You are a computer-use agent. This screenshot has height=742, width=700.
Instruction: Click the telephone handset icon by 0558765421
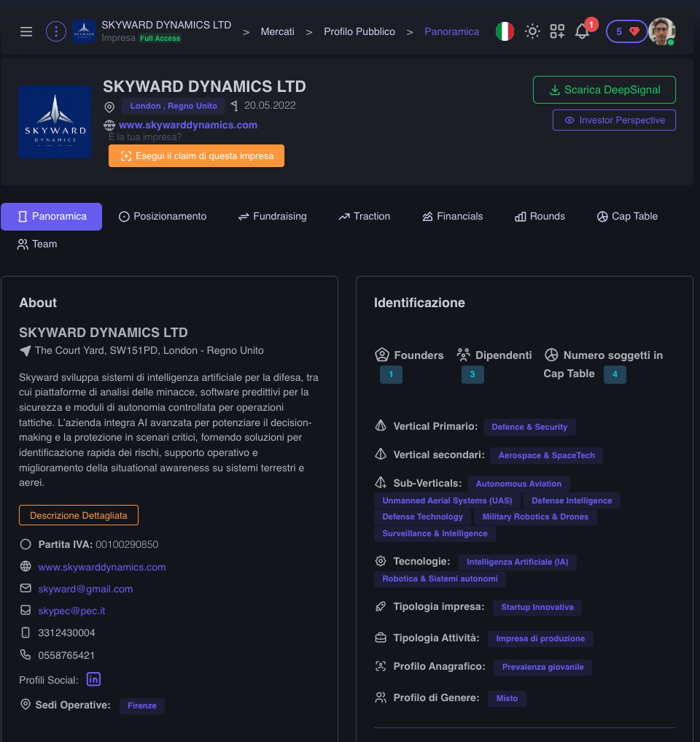coord(26,655)
